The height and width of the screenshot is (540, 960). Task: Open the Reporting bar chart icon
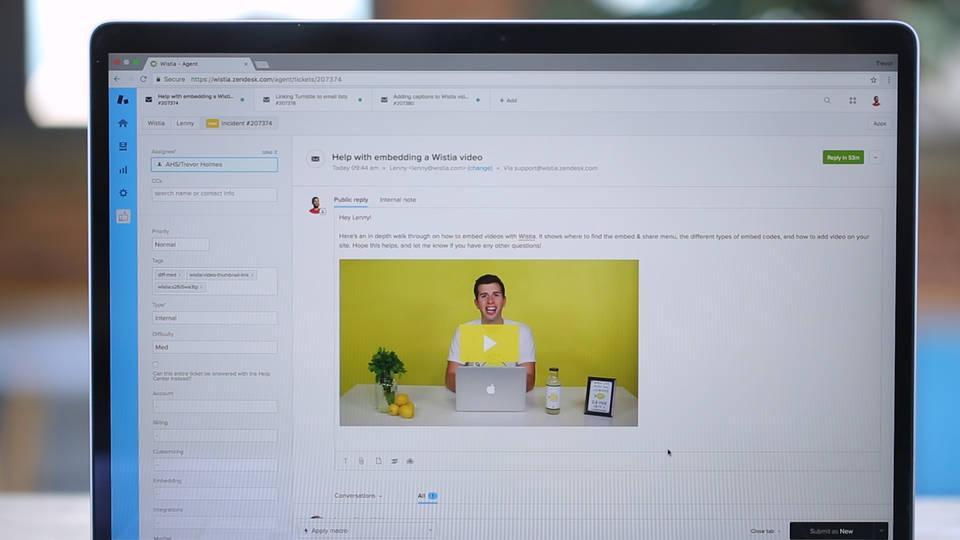(x=123, y=170)
